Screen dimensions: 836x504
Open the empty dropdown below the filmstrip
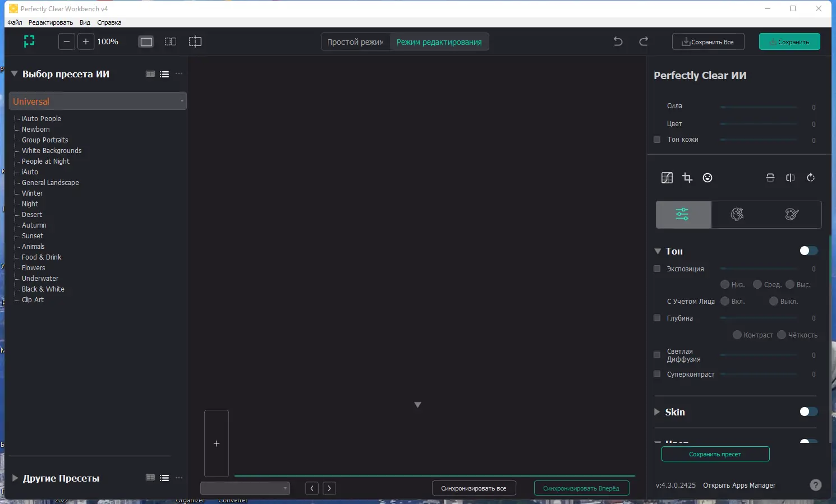245,488
